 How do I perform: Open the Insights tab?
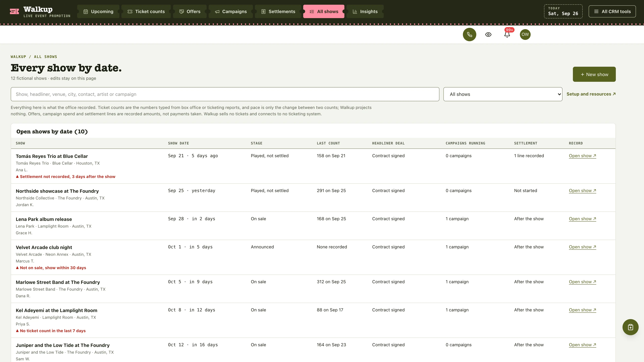point(365,12)
